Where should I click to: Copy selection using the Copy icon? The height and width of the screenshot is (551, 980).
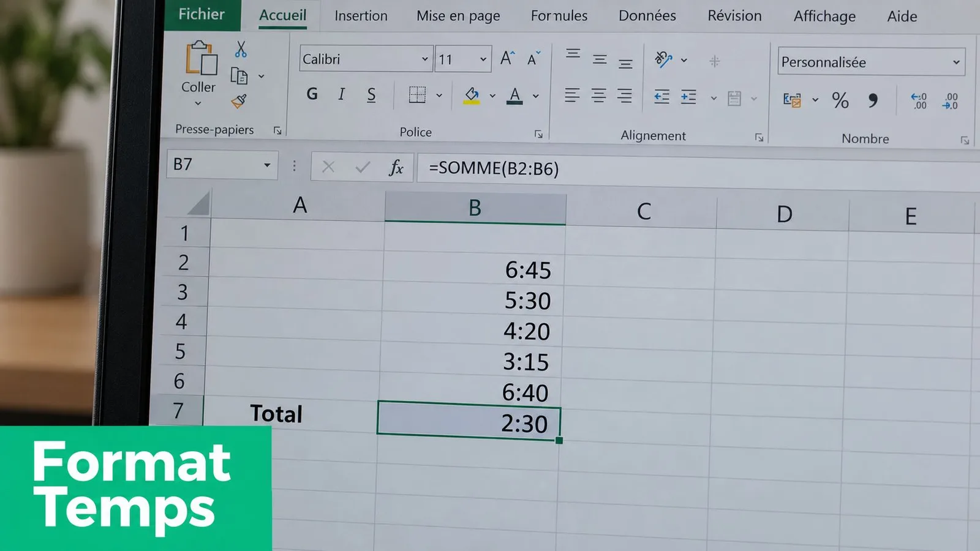(x=239, y=76)
